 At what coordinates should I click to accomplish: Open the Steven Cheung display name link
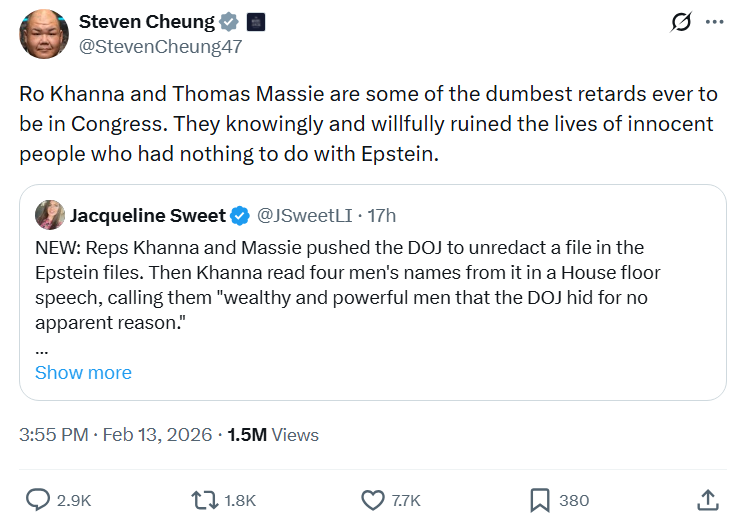[x=147, y=21]
